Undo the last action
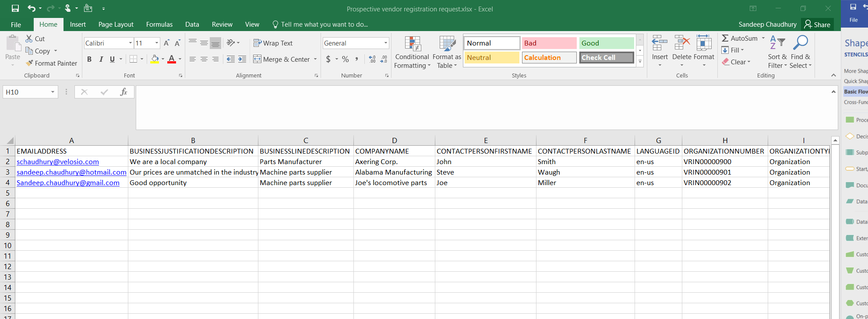Viewport: 868px width, 319px height. (31, 8)
